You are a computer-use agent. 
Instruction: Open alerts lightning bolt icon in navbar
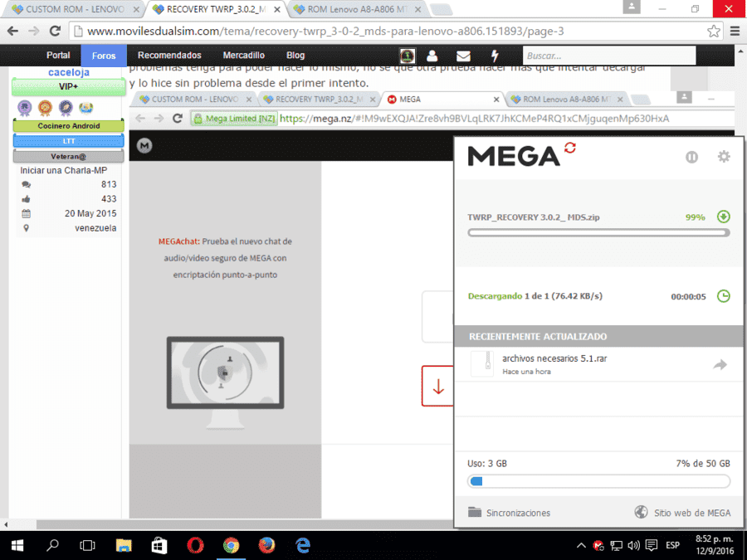coord(495,56)
